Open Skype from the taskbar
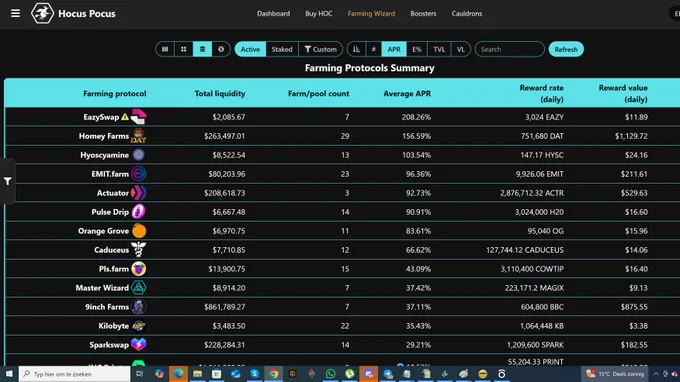680x382 pixels. tap(255, 374)
